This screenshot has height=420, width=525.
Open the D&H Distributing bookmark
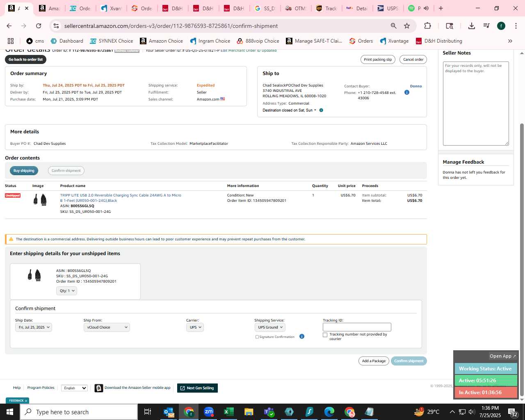click(x=439, y=41)
